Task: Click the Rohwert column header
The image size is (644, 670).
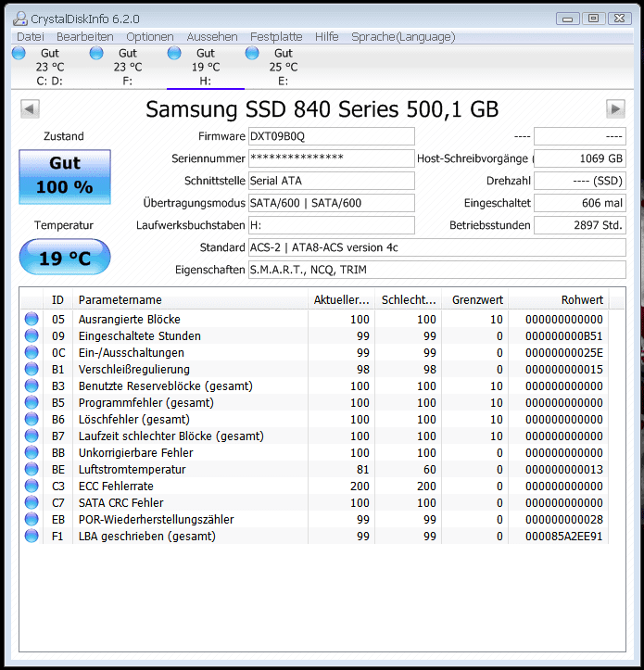Action: pos(559,300)
